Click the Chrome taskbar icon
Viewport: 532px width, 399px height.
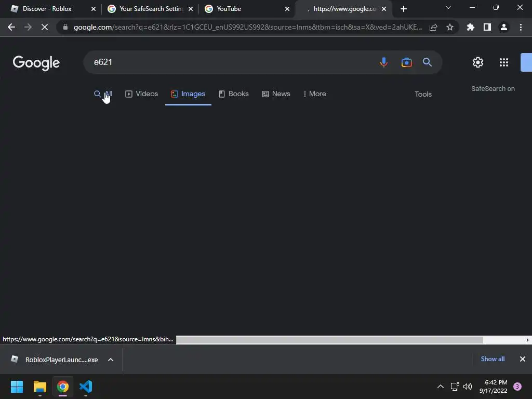coord(63,387)
